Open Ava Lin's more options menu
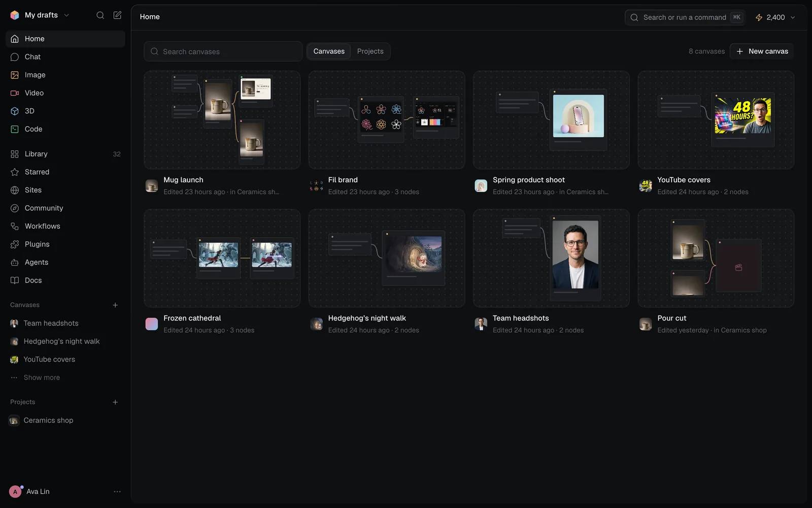 pyautogui.click(x=117, y=492)
